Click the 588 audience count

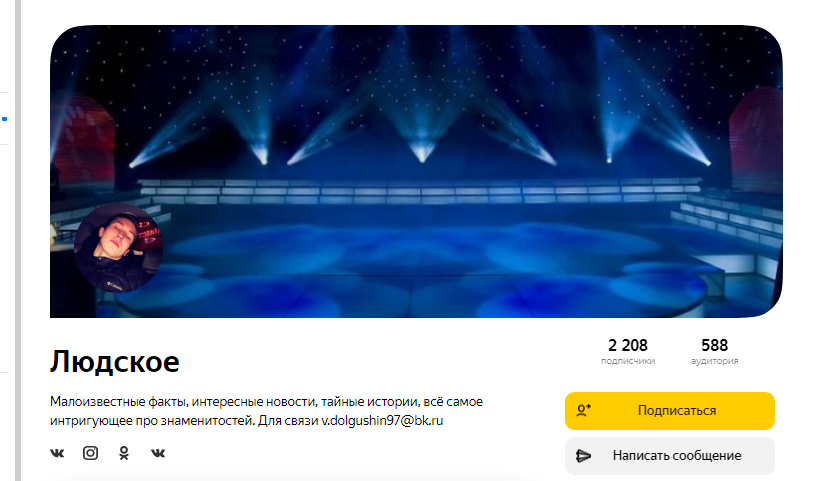coord(714,345)
